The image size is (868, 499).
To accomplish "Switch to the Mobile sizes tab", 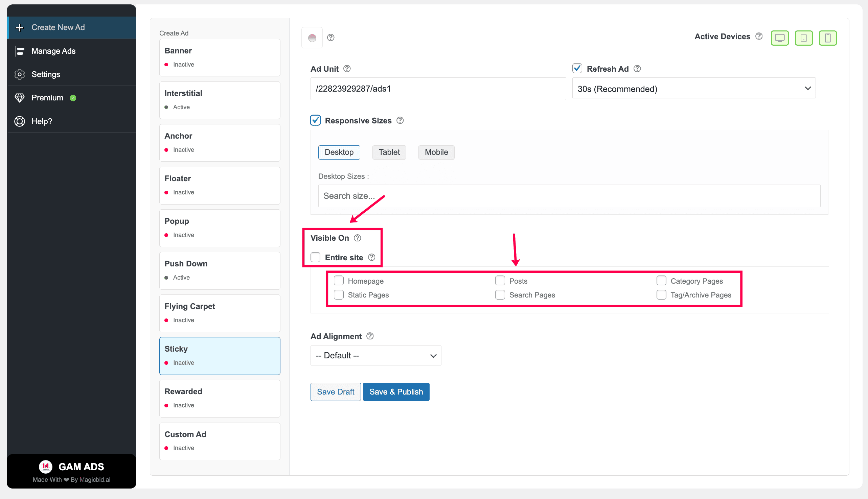I will pyautogui.click(x=436, y=152).
